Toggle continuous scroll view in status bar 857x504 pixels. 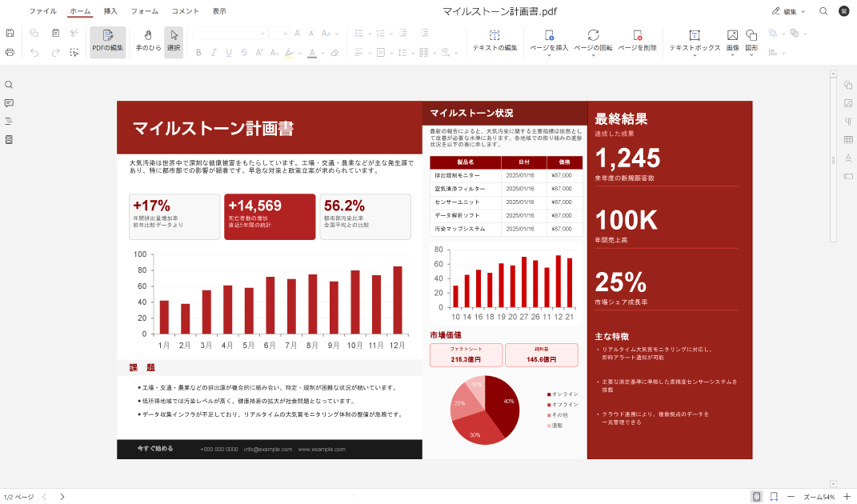pos(774,496)
